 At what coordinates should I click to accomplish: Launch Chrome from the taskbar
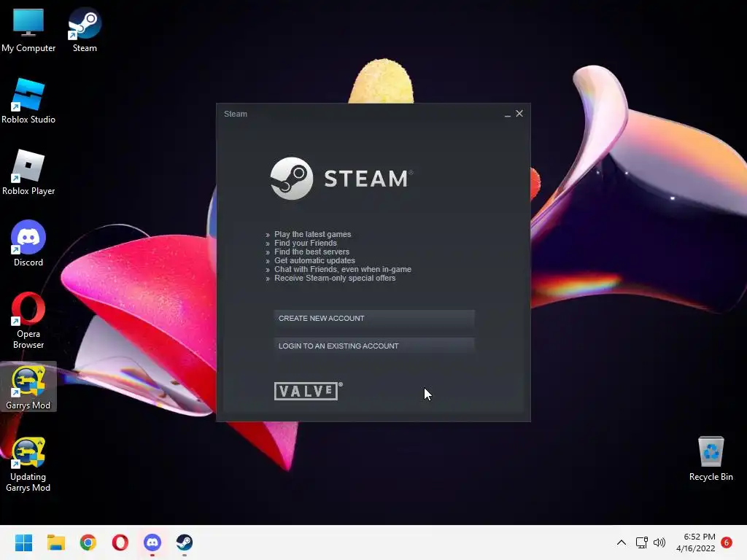click(88, 542)
